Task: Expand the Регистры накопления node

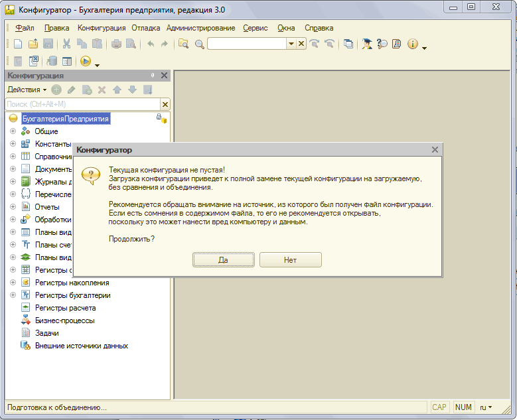Action: [x=13, y=283]
